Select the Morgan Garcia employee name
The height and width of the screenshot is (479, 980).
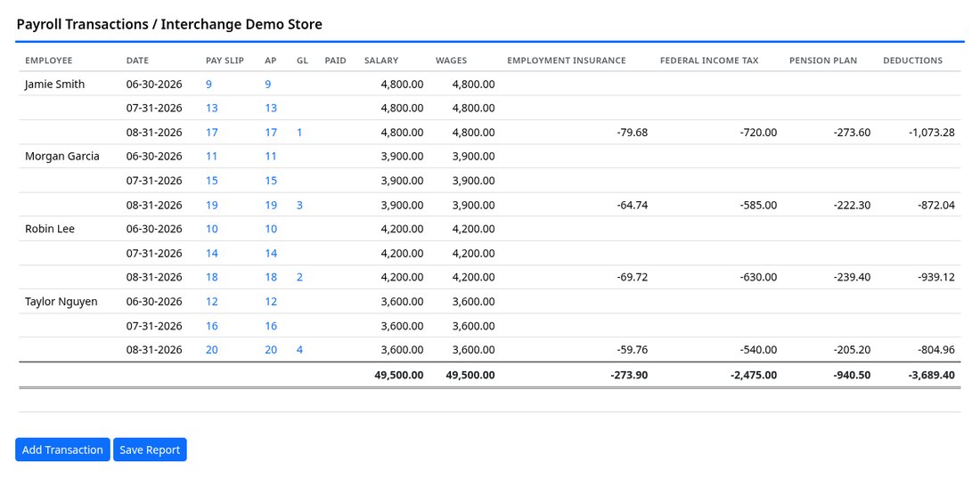[61, 156]
